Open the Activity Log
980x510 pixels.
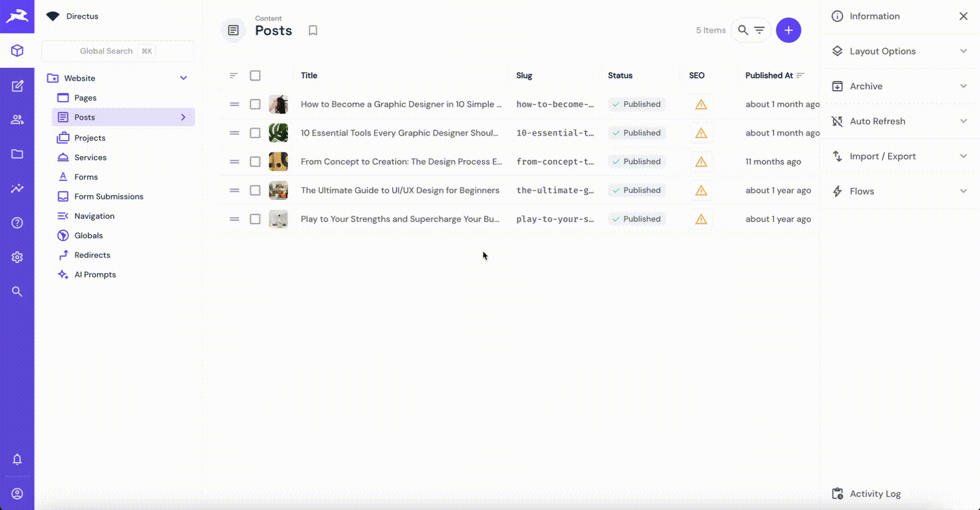874,494
